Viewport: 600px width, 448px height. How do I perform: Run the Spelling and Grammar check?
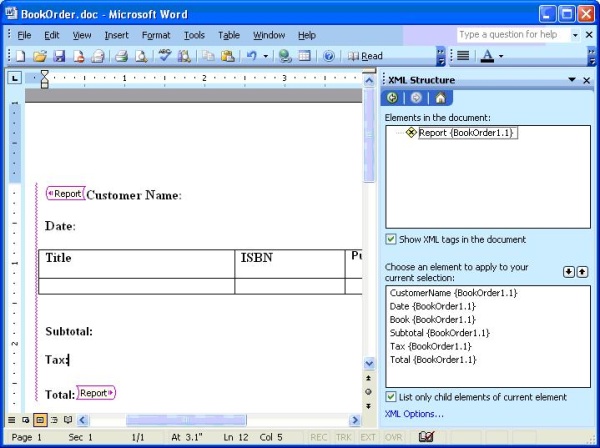pos(165,56)
